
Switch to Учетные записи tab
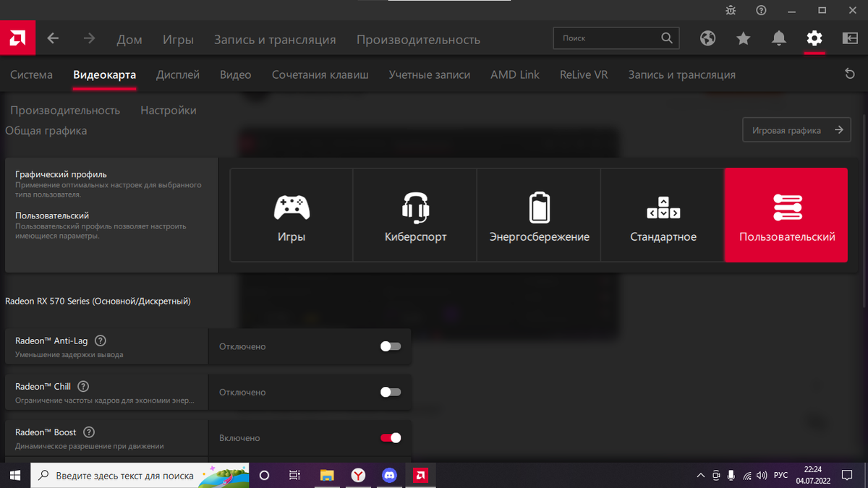[x=430, y=74]
